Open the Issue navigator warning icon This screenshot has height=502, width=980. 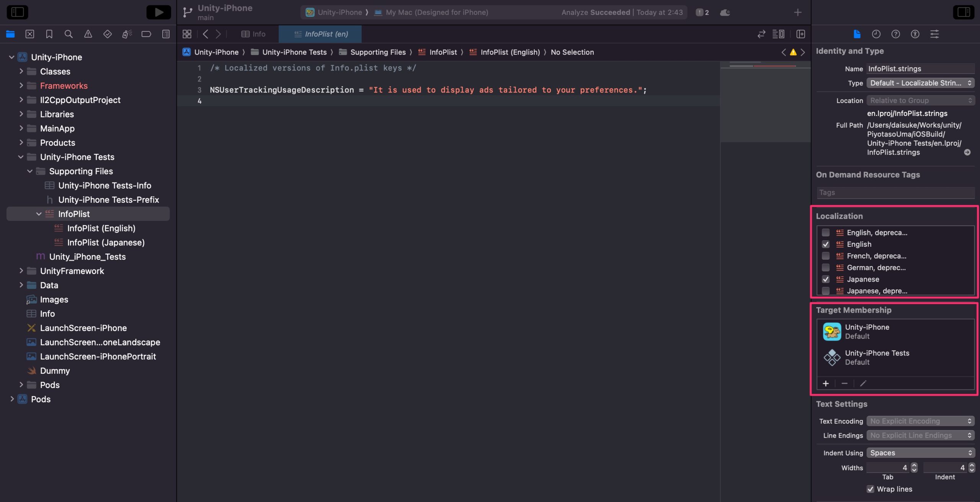tap(88, 34)
